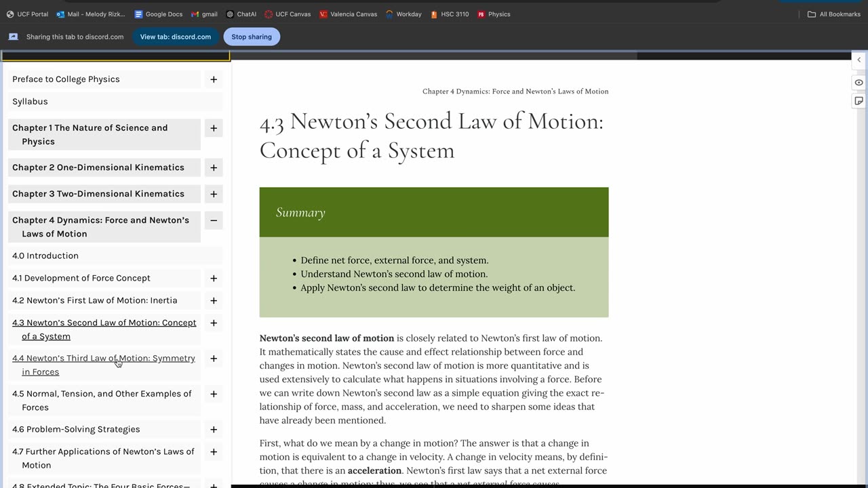Open 4.1 Development of Force Concept
The image size is (868, 488).
pyautogui.click(x=81, y=278)
